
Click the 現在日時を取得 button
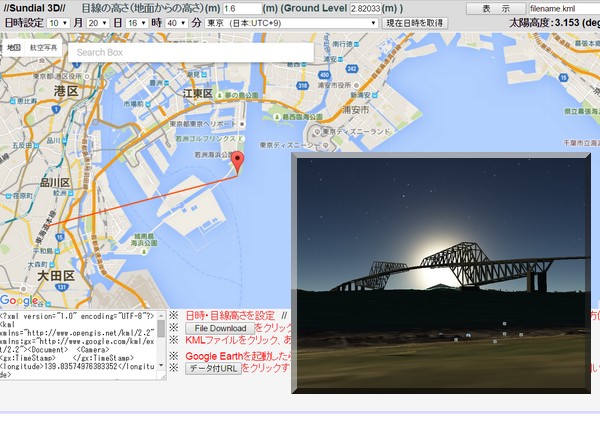(415, 23)
